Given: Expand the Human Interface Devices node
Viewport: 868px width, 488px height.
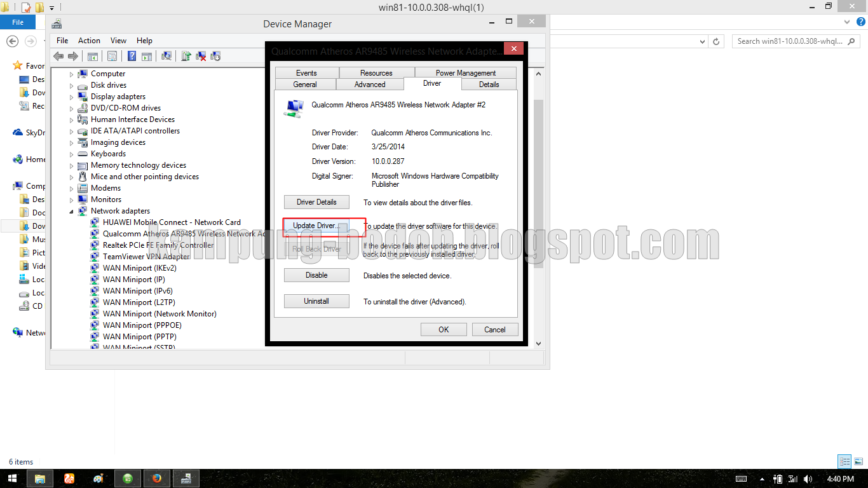Looking at the screenshot, I should point(72,120).
